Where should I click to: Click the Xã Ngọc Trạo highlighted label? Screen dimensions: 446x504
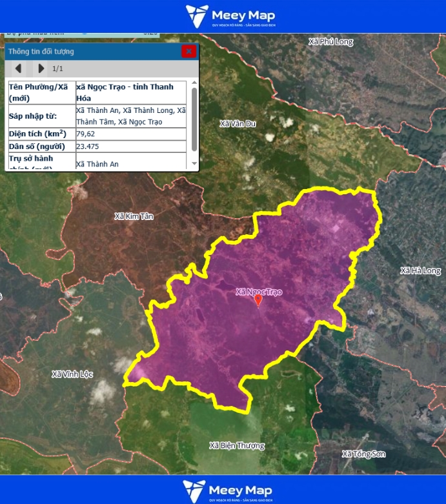tap(258, 292)
